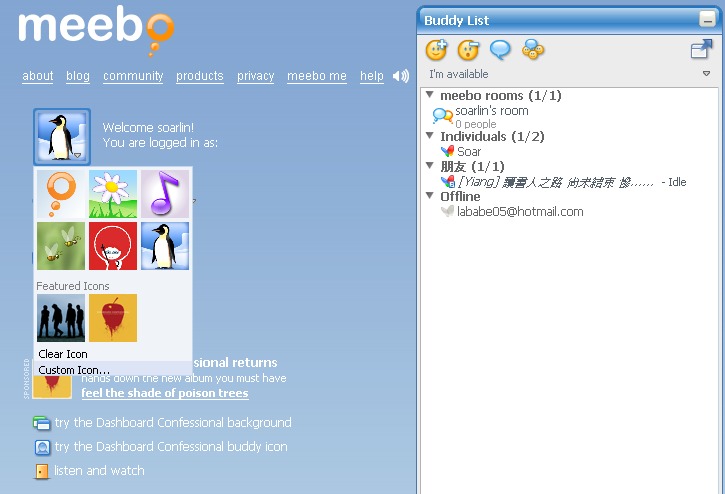This screenshot has width=725, height=494.
Task: Click the chat room icon beside soarlin's room
Action: 442,116
